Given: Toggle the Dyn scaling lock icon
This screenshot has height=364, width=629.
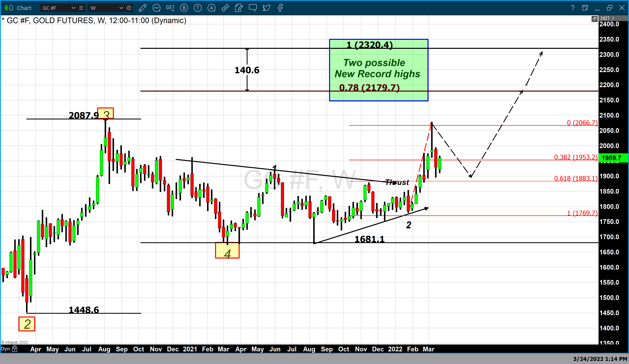Looking at the screenshot, I should (15, 349).
